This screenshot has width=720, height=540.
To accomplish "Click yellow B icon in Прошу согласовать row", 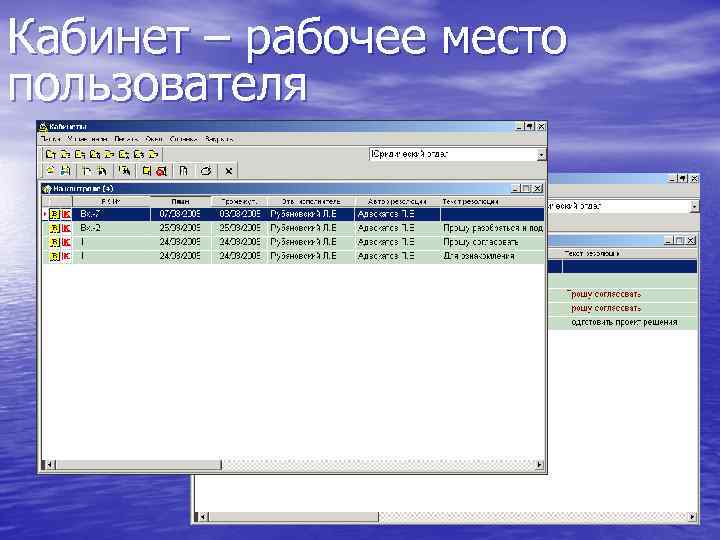I will pos(54,242).
